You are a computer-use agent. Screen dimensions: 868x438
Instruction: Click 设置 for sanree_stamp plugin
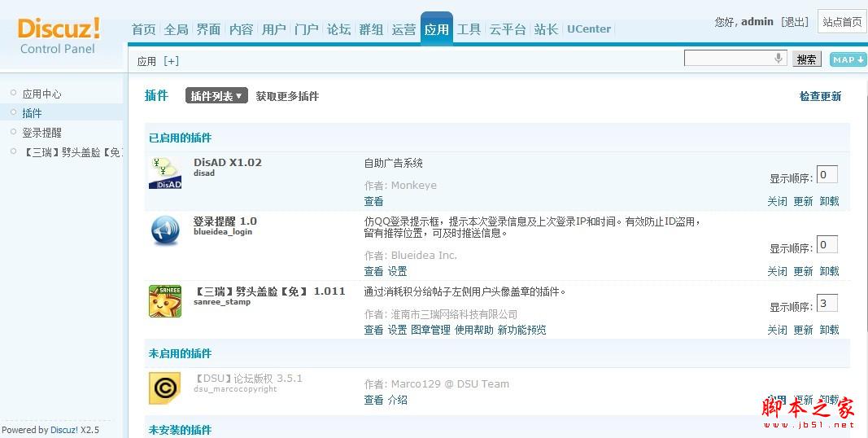tap(398, 330)
